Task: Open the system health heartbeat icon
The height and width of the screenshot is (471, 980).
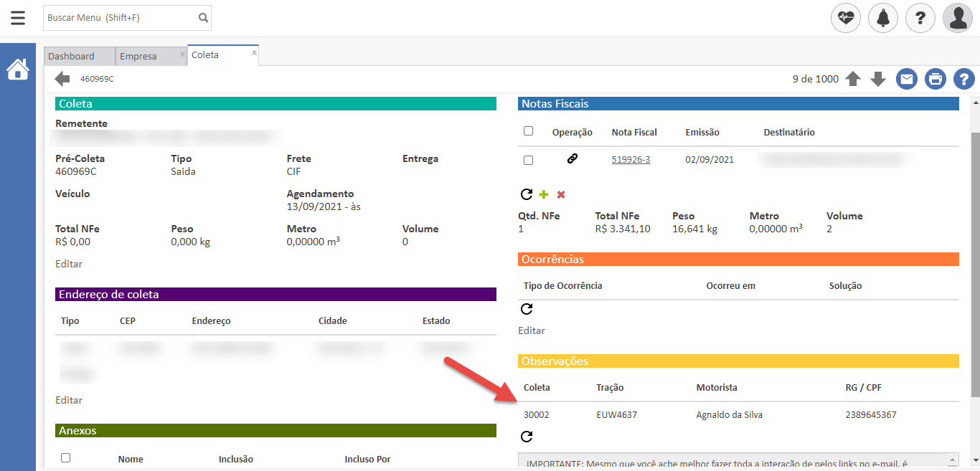Action: [x=846, y=18]
